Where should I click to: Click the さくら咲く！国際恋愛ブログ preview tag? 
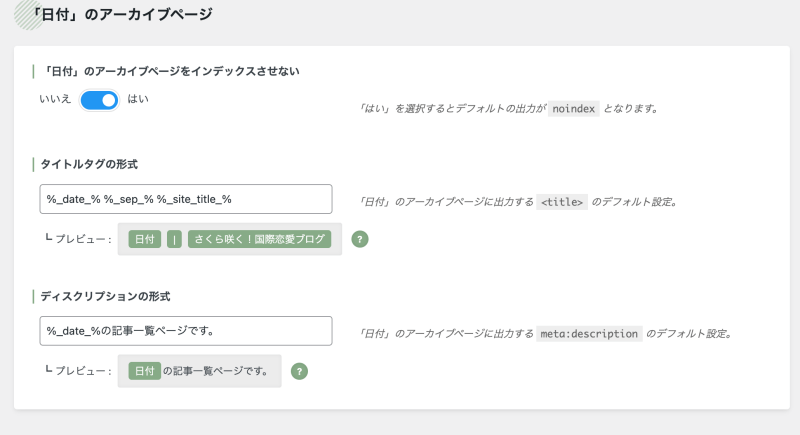[259, 239]
